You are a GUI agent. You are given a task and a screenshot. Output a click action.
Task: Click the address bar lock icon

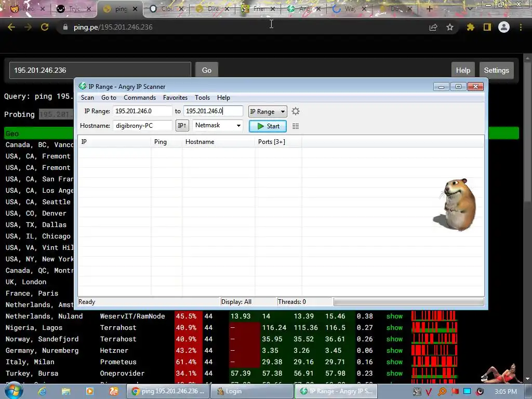coord(65,27)
